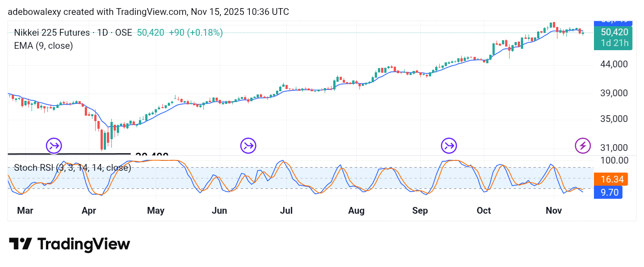Click the TradingView logo at bottom left
This screenshot has width=644, height=267.
pos(70,244)
